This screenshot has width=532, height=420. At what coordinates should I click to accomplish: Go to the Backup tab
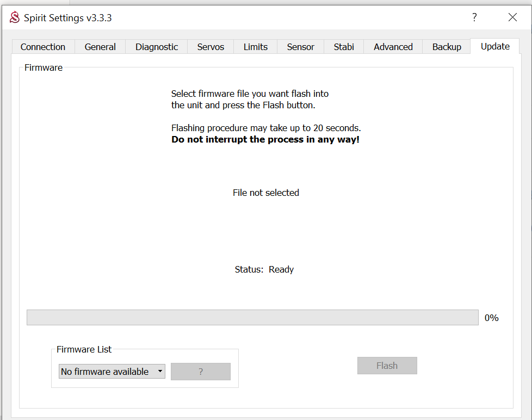[x=447, y=47]
